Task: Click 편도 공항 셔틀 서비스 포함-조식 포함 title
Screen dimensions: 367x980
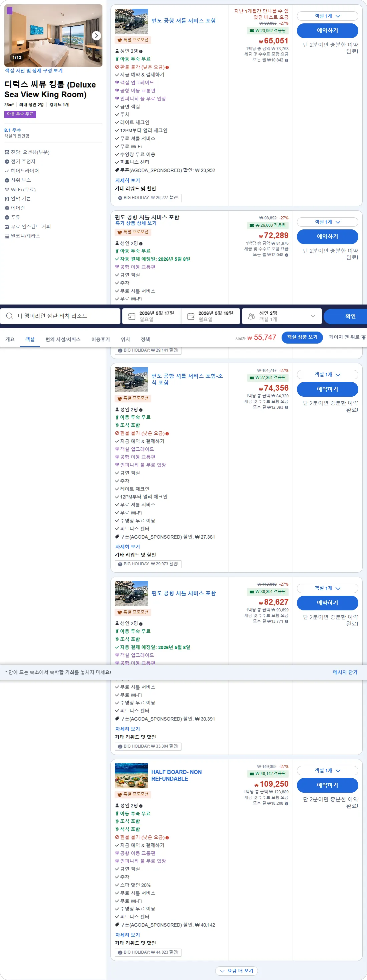Action: click(x=187, y=379)
